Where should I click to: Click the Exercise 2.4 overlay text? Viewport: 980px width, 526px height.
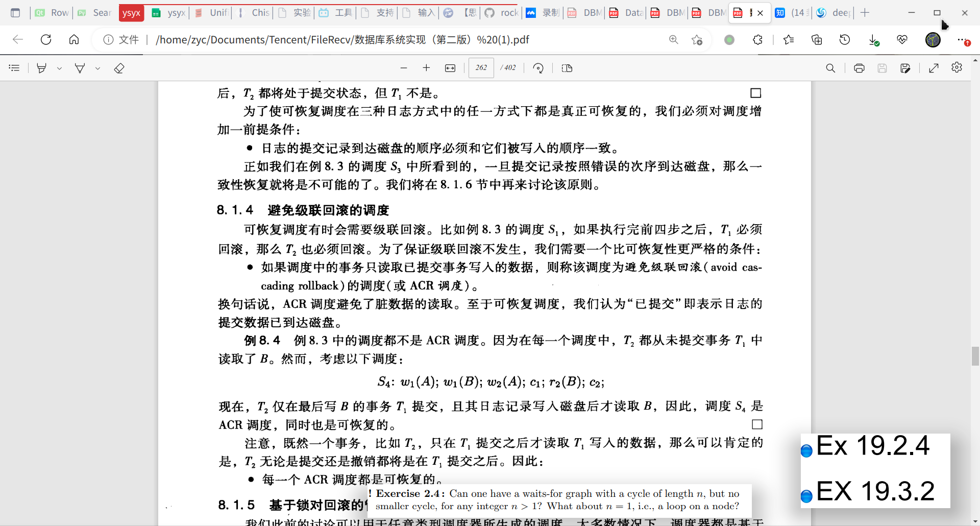557,500
